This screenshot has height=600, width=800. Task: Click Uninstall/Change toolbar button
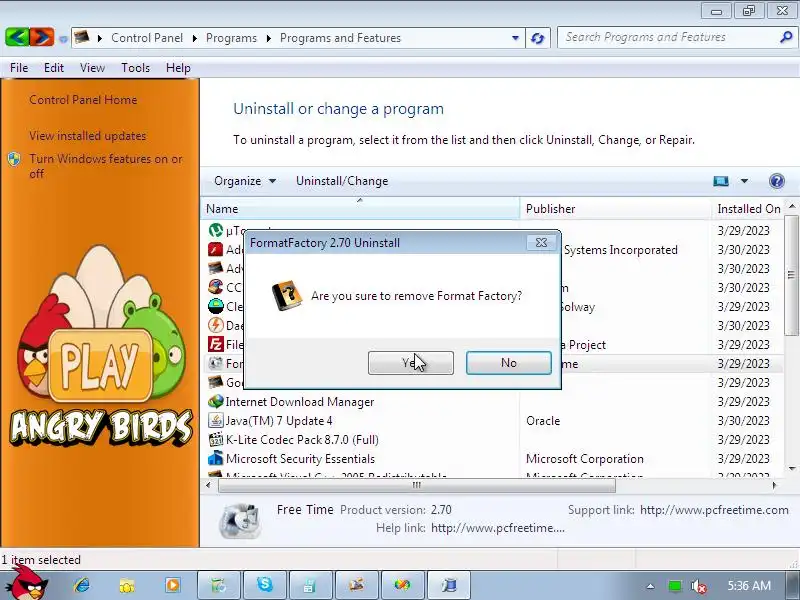click(x=342, y=181)
